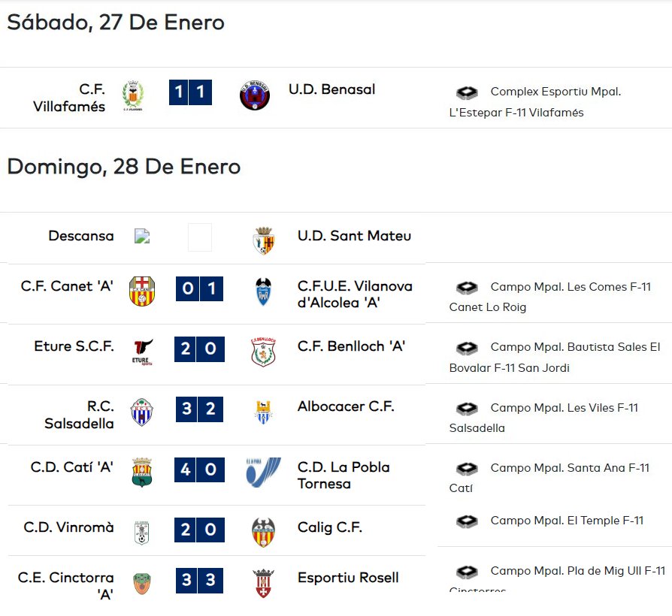Open the 4-0 score for Catí vs La Pobla

tap(199, 470)
